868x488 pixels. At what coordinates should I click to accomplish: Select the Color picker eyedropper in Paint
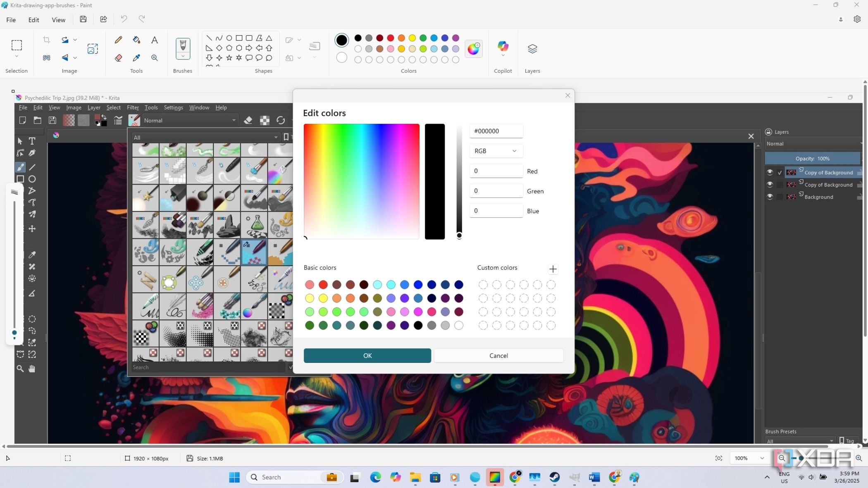136,58
